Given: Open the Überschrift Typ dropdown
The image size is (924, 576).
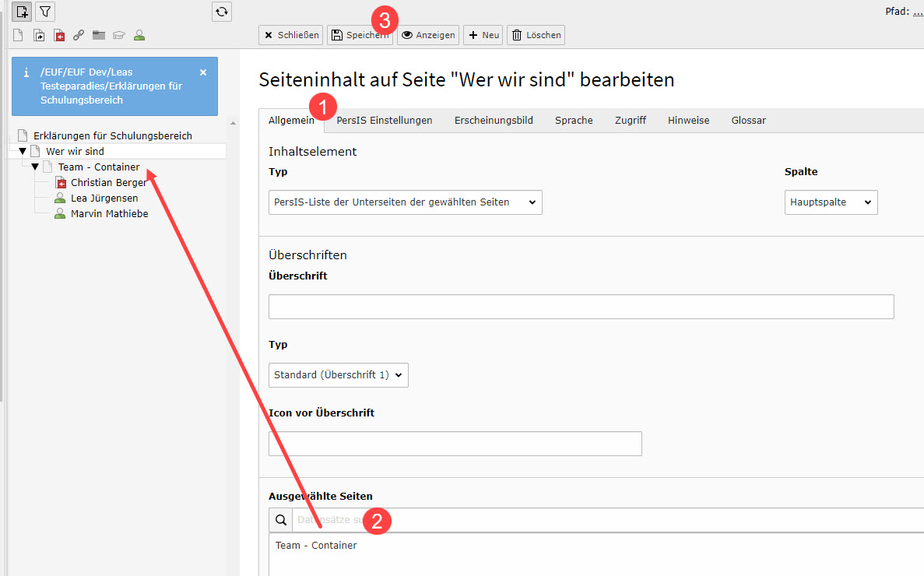Looking at the screenshot, I should coord(338,375).
